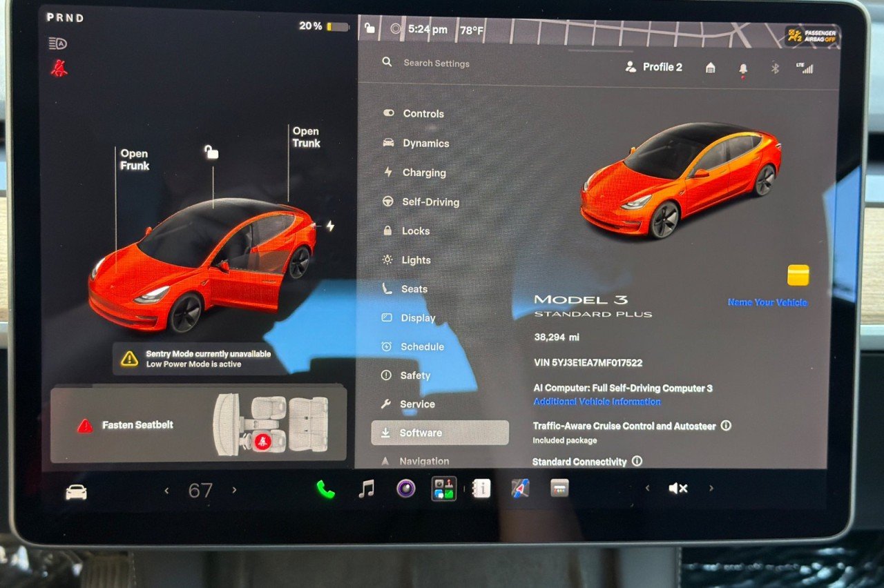Lower volume with left arrow

click(647, 489)
